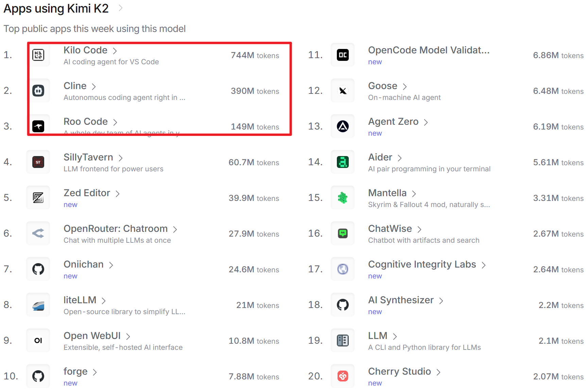Open the liteLLM app link
Image resolution: width=586 pixels, height=392 pixels.
[x=80, y=300]
